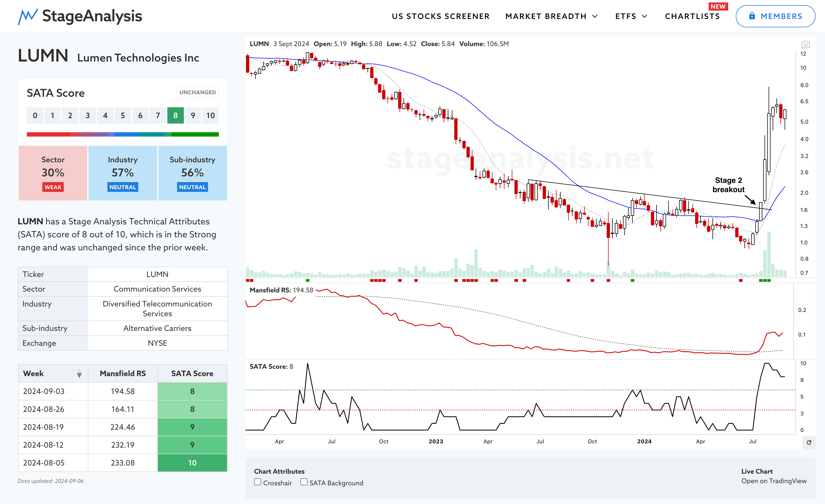Click SATA Score 8 chart label
Viewport: 825px width, 504px height.
tap(271, 367)
